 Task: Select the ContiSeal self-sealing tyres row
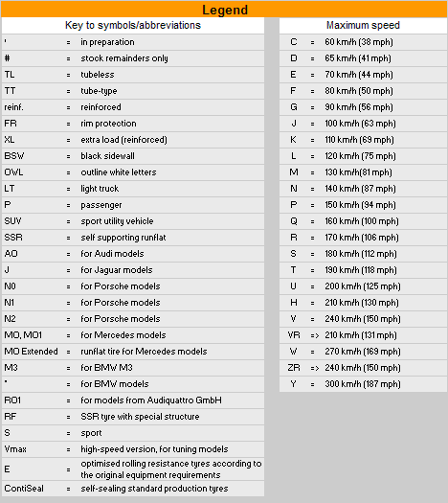(133, 489)
